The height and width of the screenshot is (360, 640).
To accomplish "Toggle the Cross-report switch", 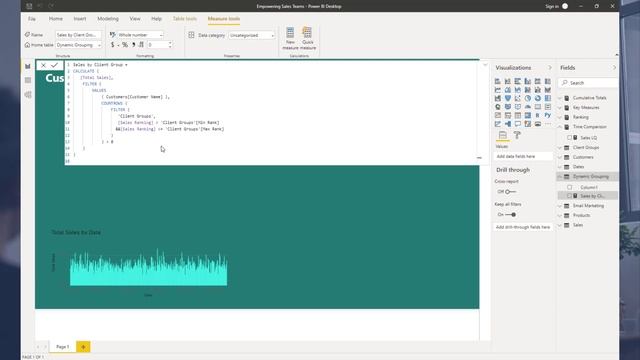I will (x=510, y=192).
